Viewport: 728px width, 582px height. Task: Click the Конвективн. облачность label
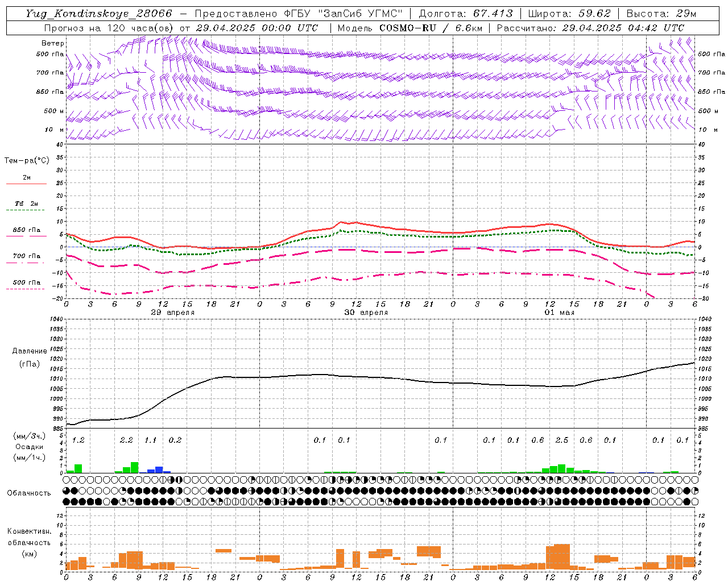29,537
